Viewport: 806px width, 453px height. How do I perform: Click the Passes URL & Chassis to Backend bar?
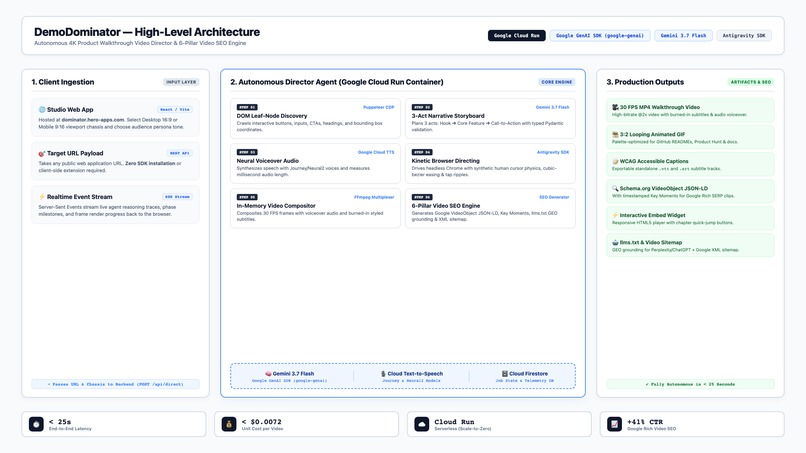click(116, 384)
